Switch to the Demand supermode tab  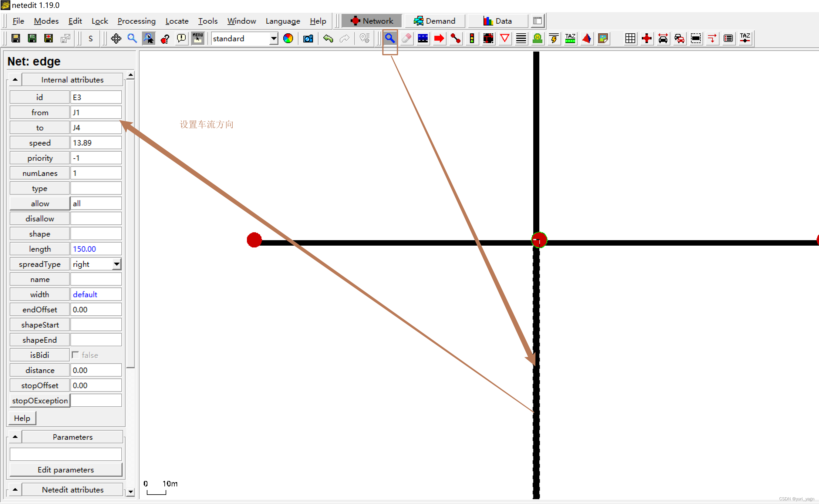coord(435,21)
